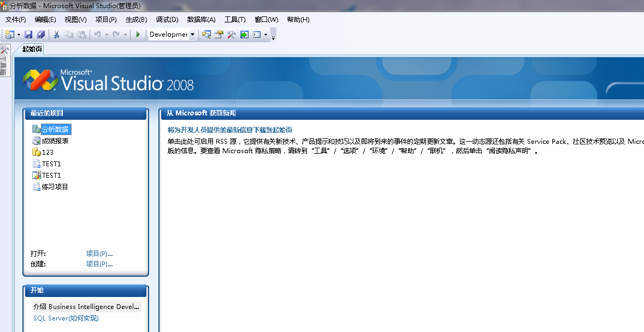This screenshot has width=644, height=332.
Task: Click the Cut scissors icon
Action: click(57, 34)
